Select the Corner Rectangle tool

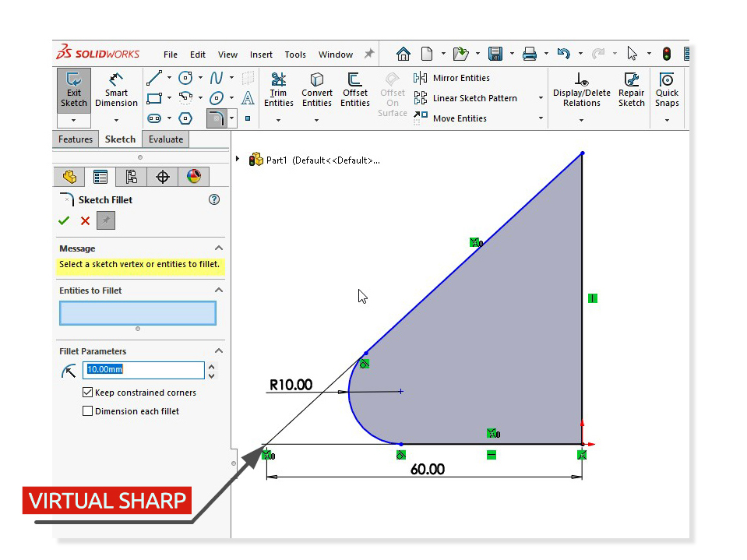coord(156,98)
